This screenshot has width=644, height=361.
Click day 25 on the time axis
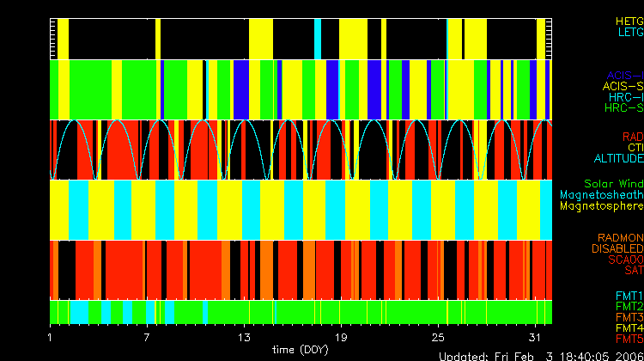[x=439, y=336]
